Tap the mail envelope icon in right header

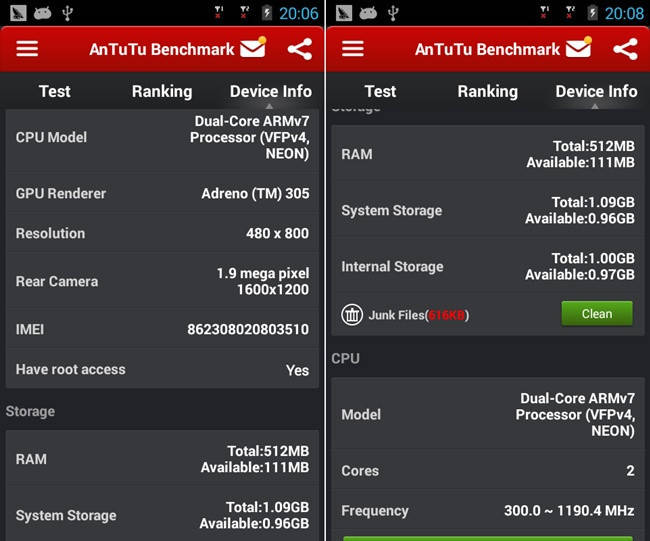(579, 47)
